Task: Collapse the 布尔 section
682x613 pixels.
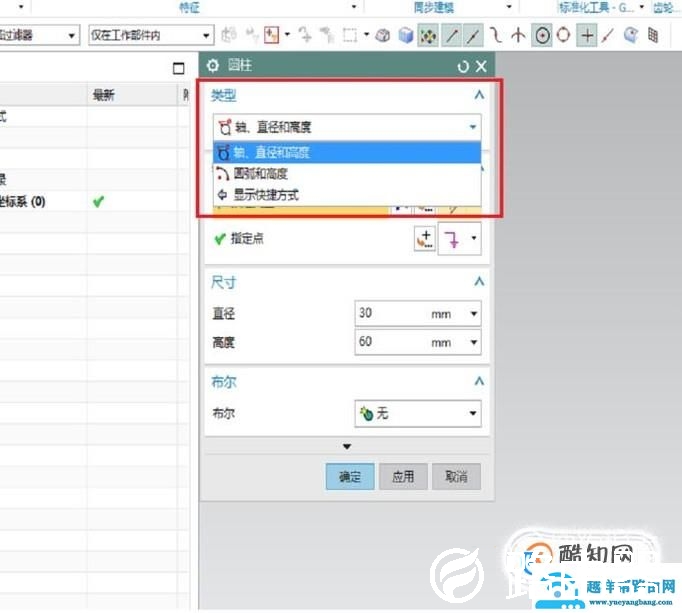Action: tap(479, 382)
